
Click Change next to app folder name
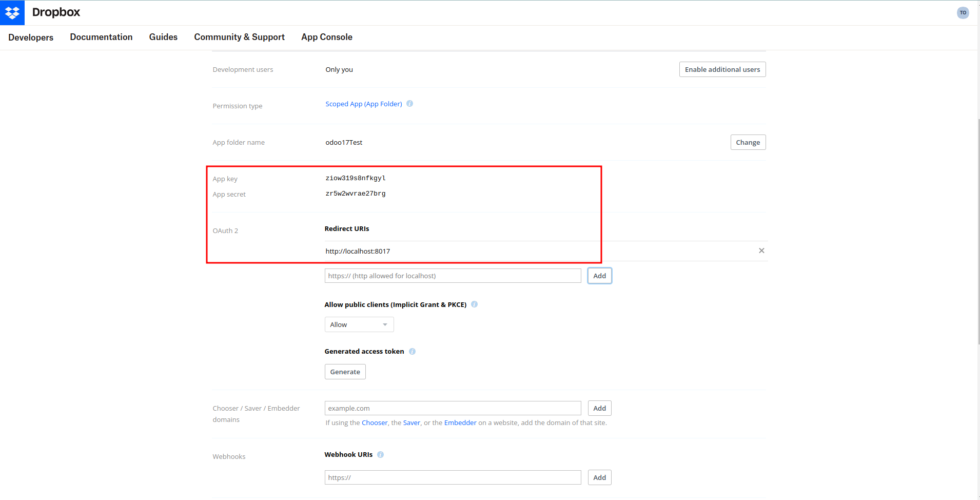pos(748,142)
